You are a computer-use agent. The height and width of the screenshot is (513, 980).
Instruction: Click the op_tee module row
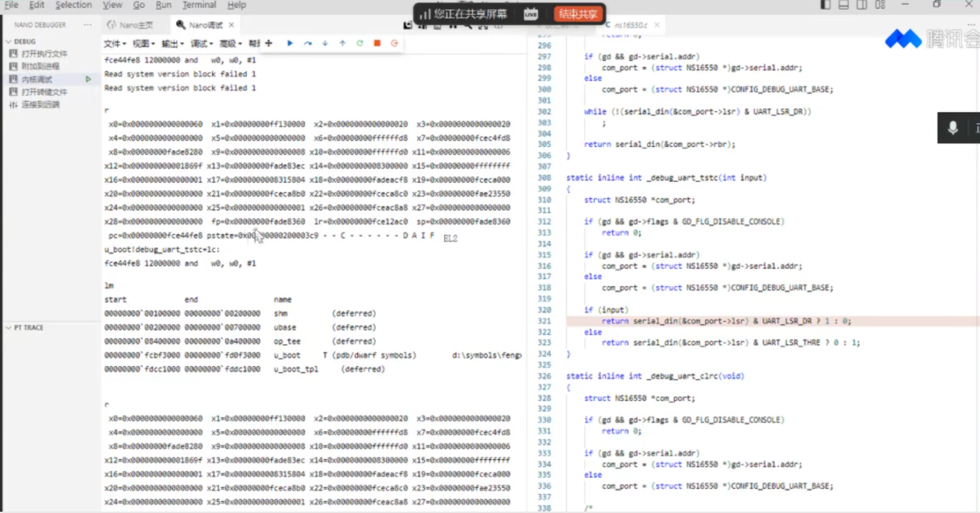(x=240, y=341)
